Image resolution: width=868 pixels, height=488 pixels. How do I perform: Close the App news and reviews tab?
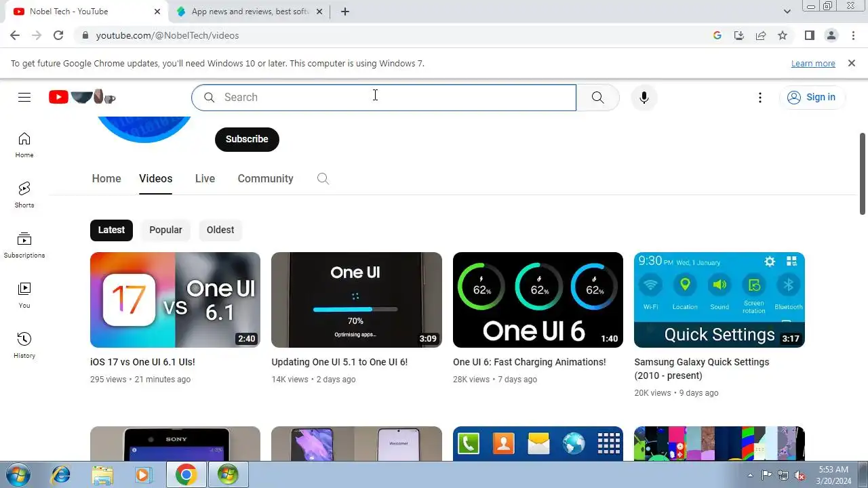click(319, 12)
